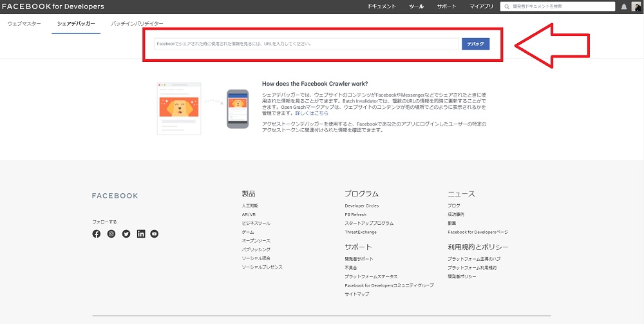Open the サイトマップ link
Screen dimensions: 644x324
pos(357,294)
